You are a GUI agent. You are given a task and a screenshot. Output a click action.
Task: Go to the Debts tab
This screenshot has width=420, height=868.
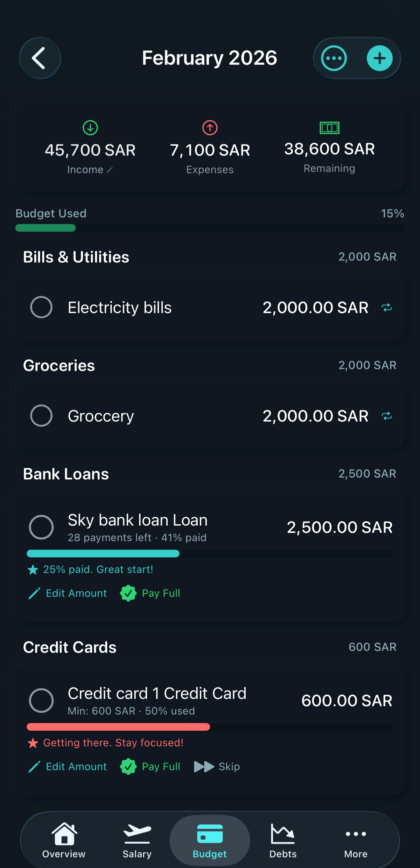pyautogui.click(x=283, y=840)
